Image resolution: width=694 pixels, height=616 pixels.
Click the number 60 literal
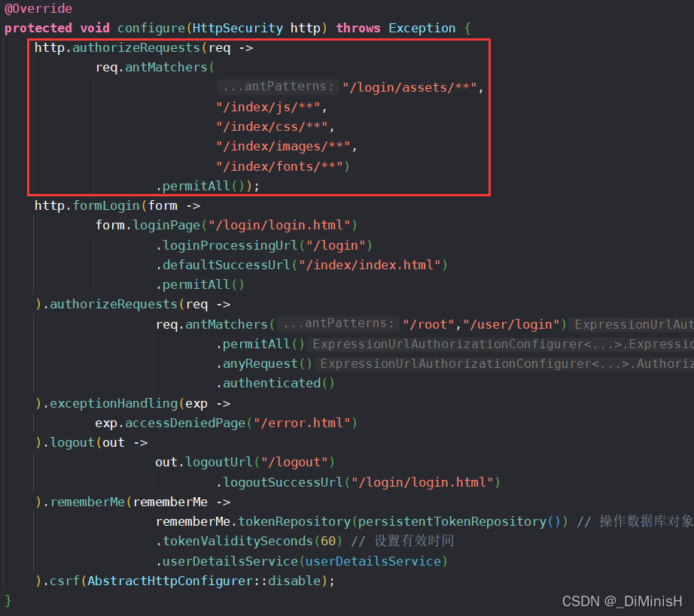328,542
